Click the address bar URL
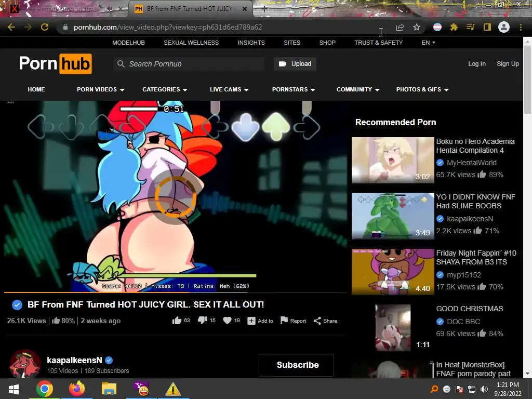The height and width of the screenshot is (399, 532). (x=168, y=27)
